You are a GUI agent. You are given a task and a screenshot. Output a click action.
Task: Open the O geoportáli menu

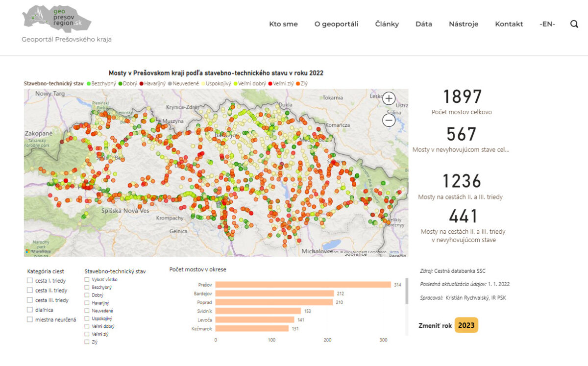pos(337,24)
